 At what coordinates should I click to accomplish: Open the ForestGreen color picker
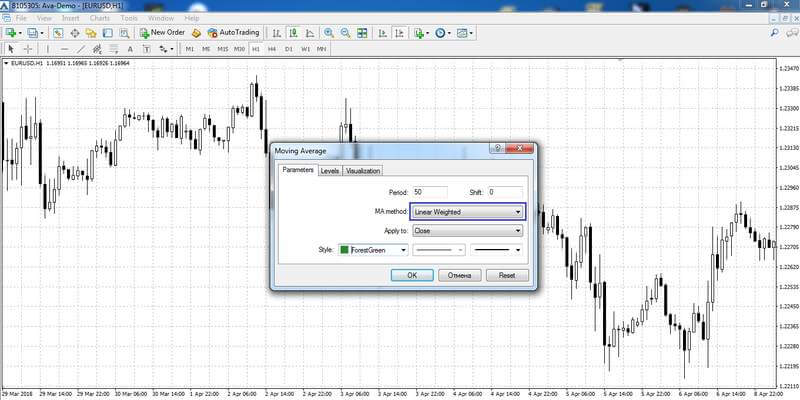coord(373,250)
